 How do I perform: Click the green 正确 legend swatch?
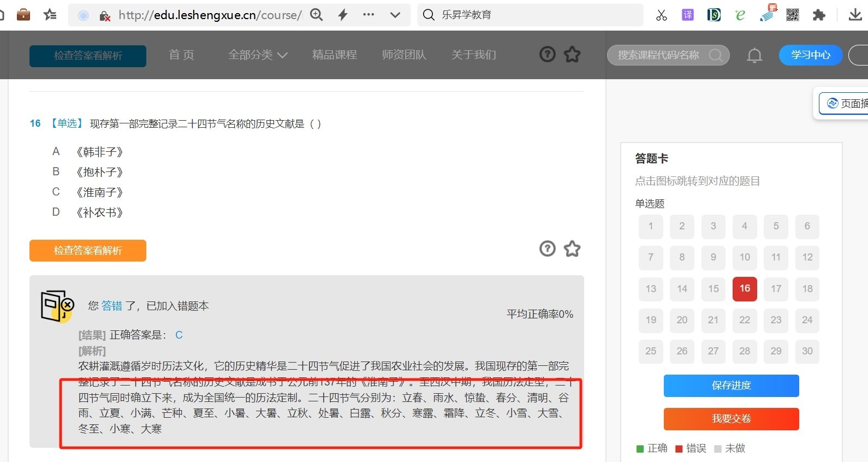click(640, 449)
